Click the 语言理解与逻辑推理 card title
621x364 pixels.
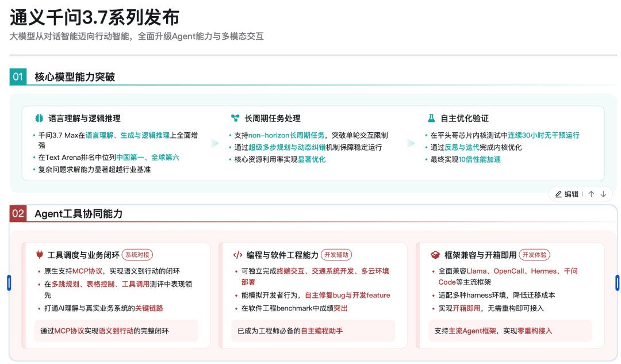[x=85, y=118]
